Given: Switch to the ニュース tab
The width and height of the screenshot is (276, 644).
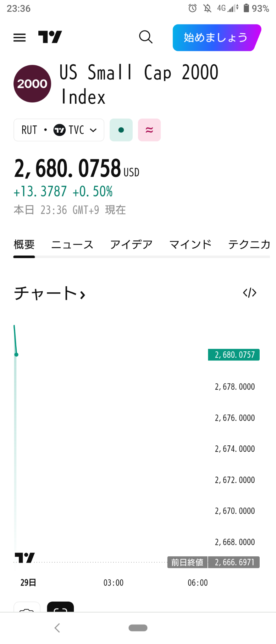Looking at the screenshot, I should tap(72, 244).
